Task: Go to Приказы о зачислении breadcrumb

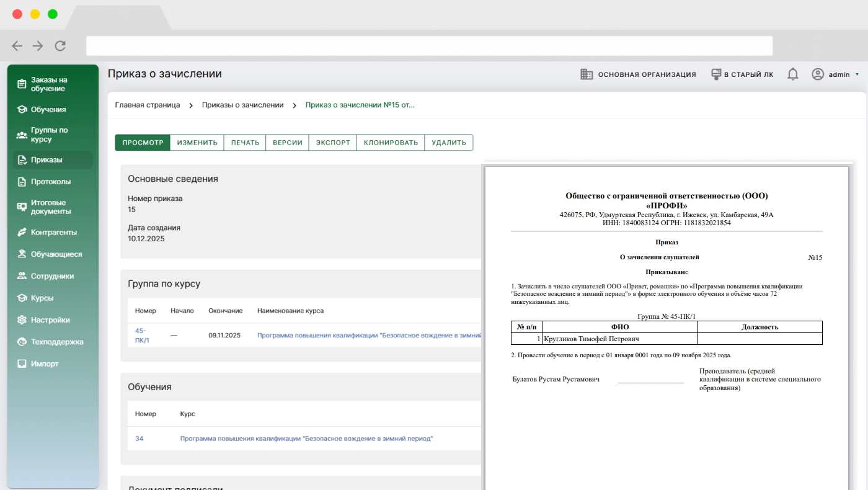Action: pos(242,105)
